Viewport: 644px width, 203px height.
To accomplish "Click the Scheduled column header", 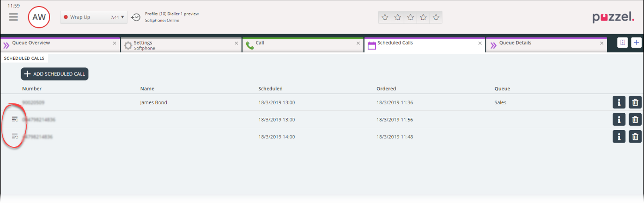I will coord(270,88).
